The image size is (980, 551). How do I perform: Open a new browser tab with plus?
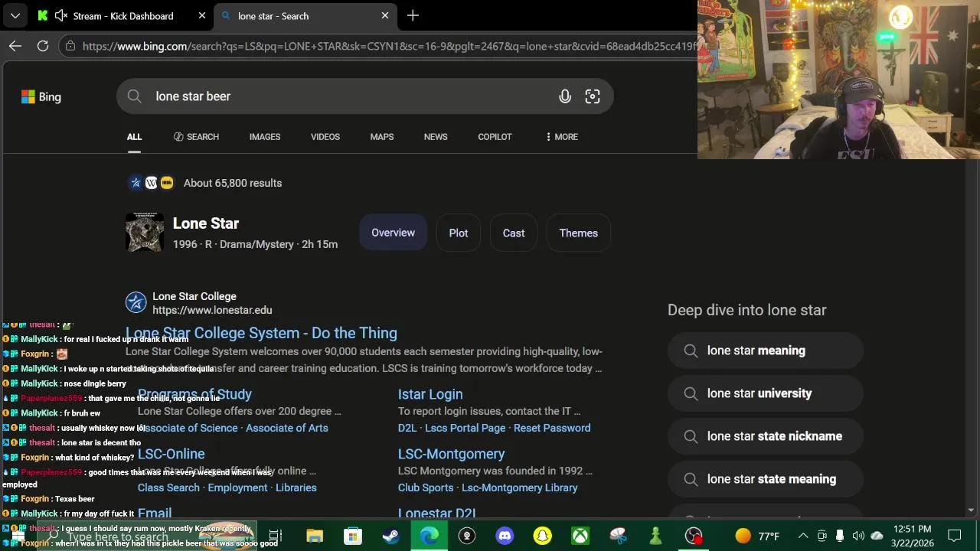coord(413,15)
